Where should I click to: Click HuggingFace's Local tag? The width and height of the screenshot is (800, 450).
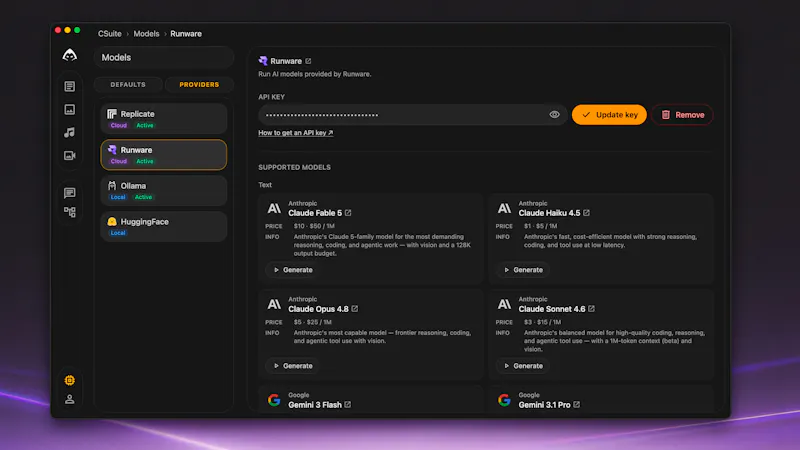point(118,233)
